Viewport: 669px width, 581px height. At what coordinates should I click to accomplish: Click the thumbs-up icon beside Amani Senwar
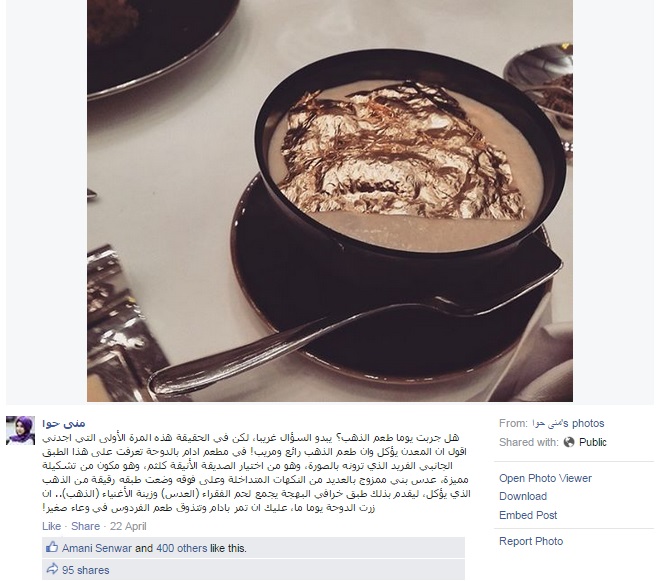[x=52, y=547]
